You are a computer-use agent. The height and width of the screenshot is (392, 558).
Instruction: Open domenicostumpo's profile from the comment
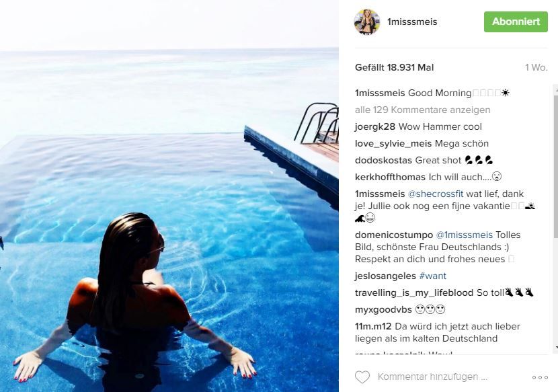[394, 235]
